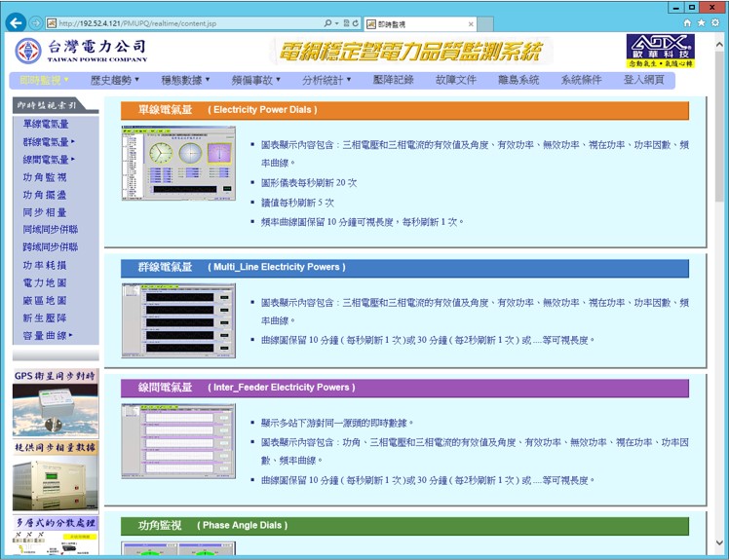The width and height of the screenshot is (729, 560).
Task: Open the browser Tools gear icon
Action: 715,22
